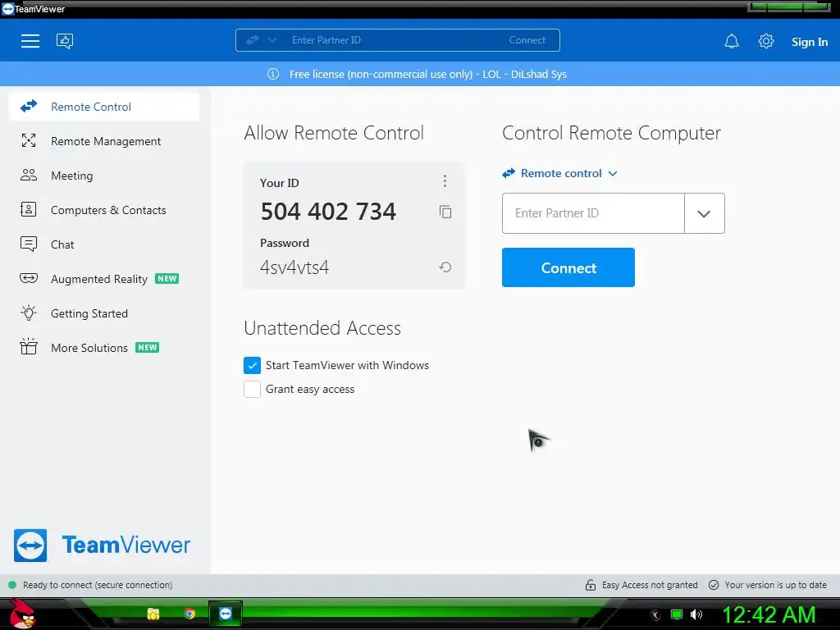Click the TeamViewer logo in the sidebar
The height and width of the screenshot is (630, 840).
[x=102, y=545]
